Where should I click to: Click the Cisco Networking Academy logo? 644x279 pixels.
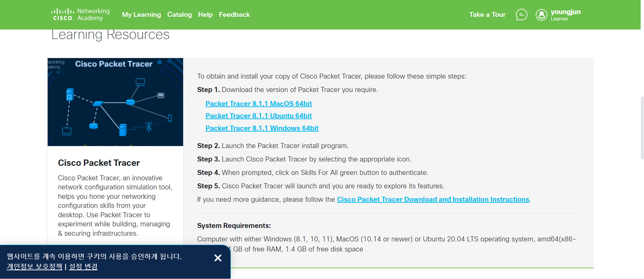pyautogui.click(x=80, y=15)
